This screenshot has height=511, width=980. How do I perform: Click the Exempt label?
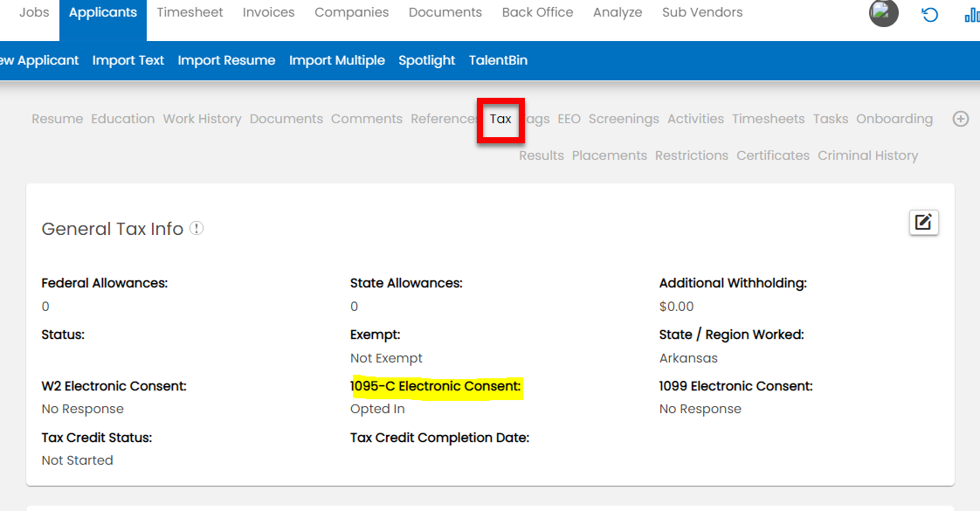click(x=375, y=335)
